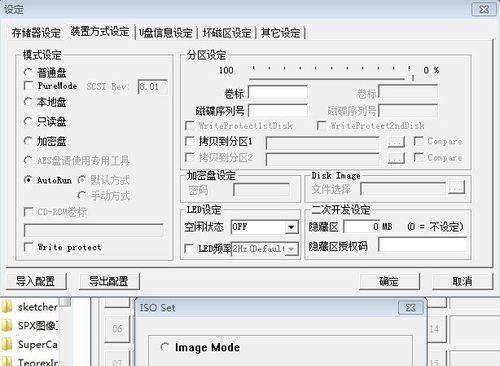Expand the LED频率 combo box arrow

[291, 249]
